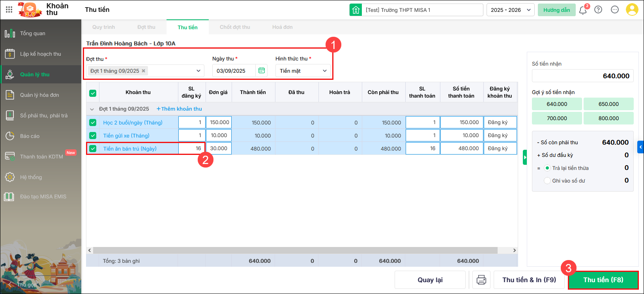Select the Ghi vào số dư radio

(x=547, y=181)
